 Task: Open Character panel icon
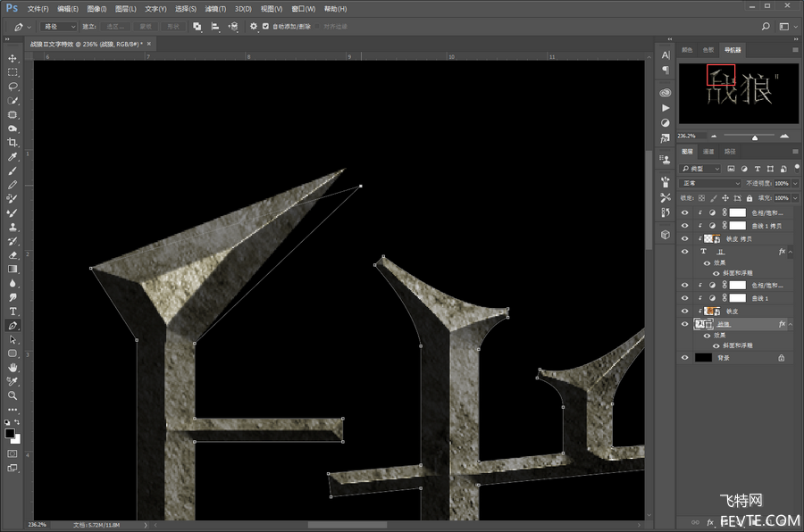(x=666, y=55)
